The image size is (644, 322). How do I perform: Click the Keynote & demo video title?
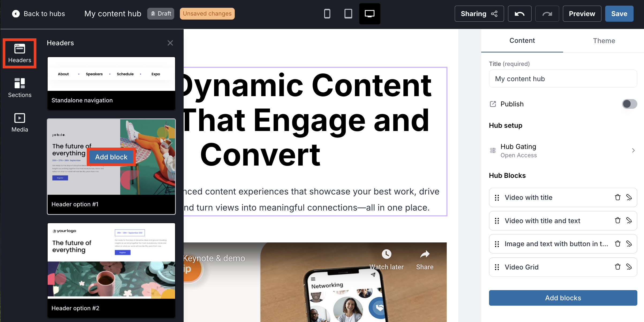coord(214,258)
